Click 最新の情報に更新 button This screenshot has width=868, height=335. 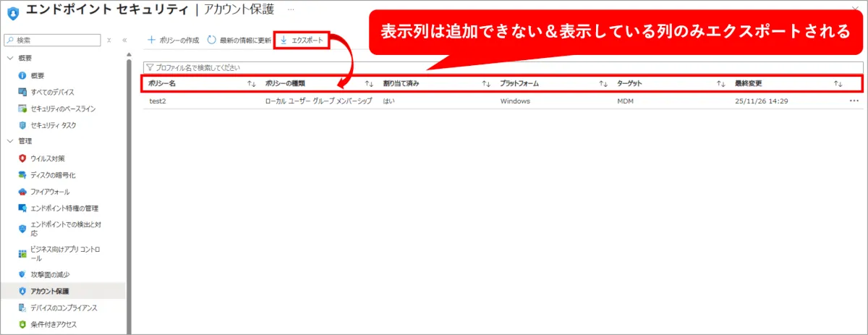click(x=238, y=41)
